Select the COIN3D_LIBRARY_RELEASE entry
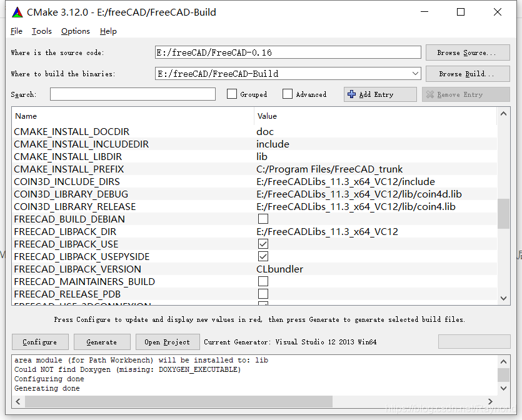Screen dimensions: 522x420 [x=75, y=207]
